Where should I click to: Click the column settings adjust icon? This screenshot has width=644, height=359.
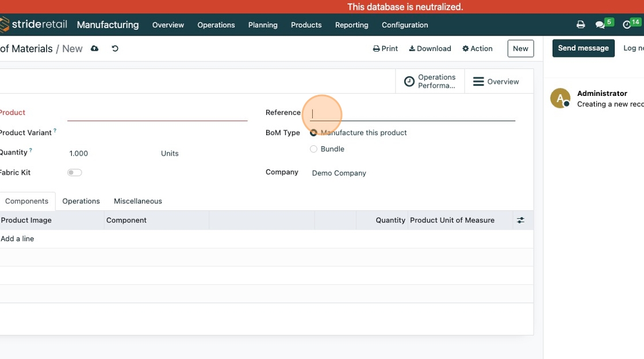point(520,220)
